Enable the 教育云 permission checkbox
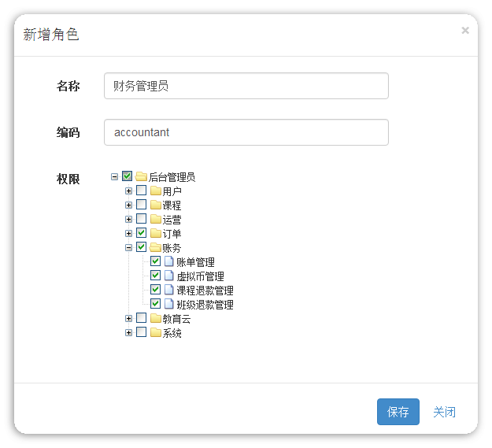The height and width of the screenshot is (448, 492). click(141, 318)
